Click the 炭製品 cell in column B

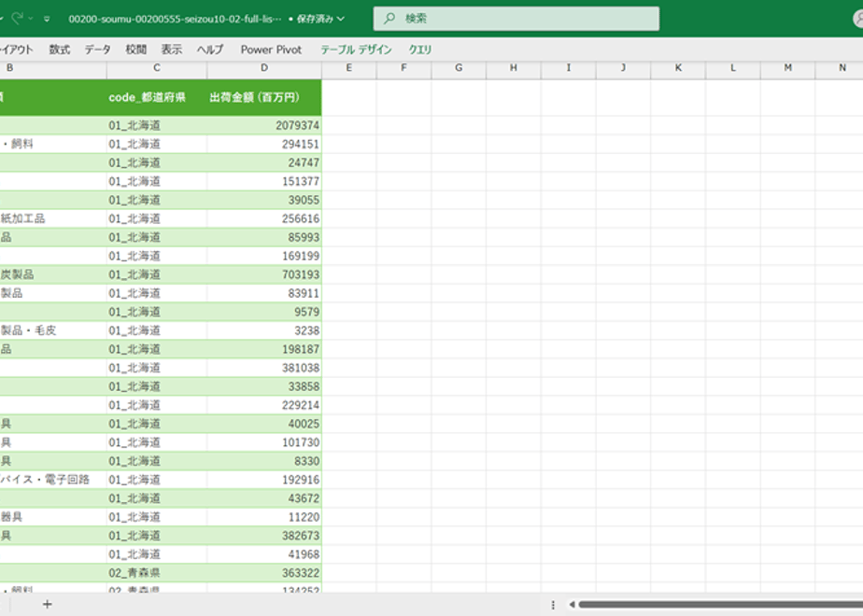pyautogui.click(x=53, y=274)
